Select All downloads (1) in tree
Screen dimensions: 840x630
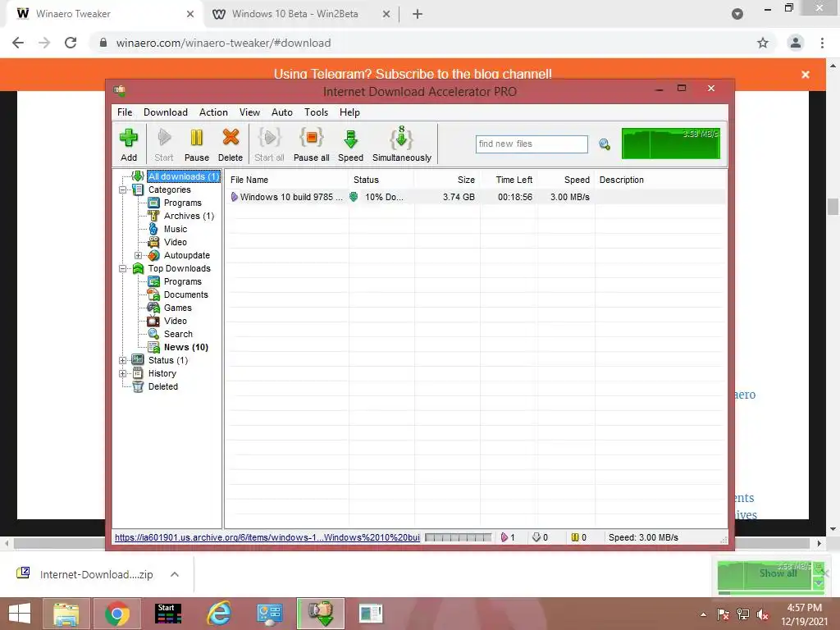pyautogui.click(x=184, y=176)
